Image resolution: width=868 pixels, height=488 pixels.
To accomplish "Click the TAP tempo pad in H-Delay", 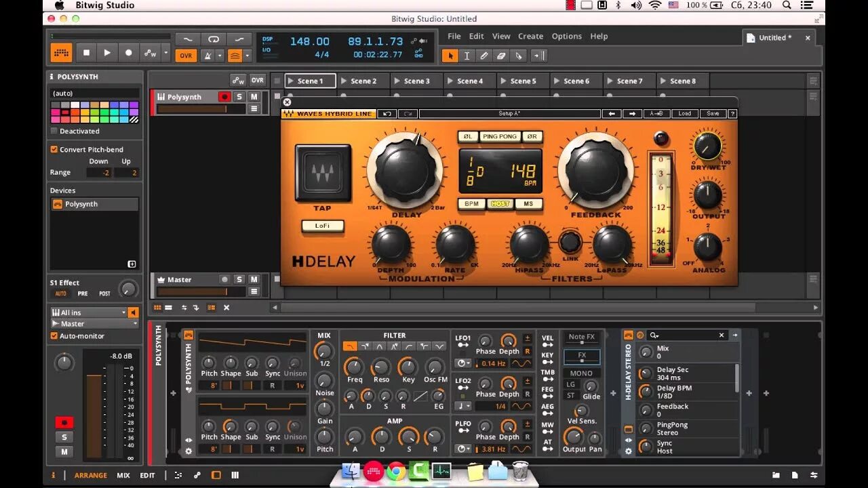I will [323, 173].
